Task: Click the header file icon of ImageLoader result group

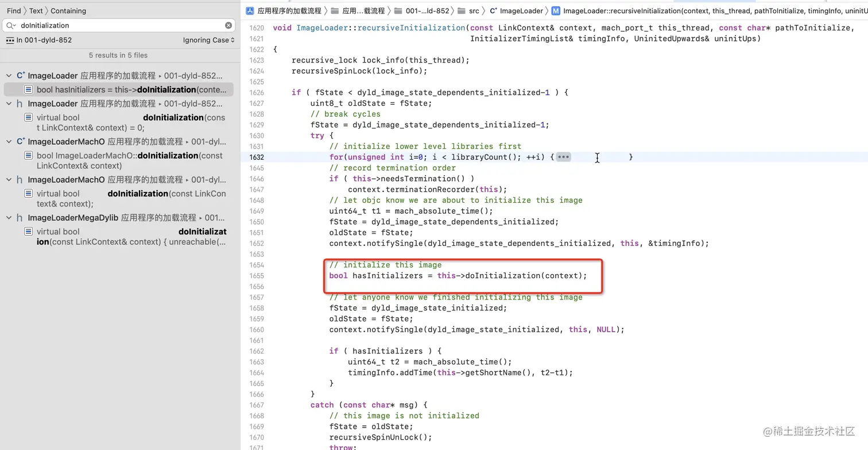Action: tap(20, 103)
